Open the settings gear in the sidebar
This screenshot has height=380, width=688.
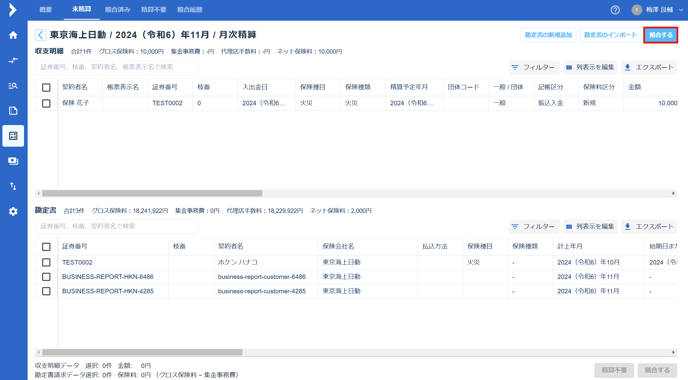[13, 212]
